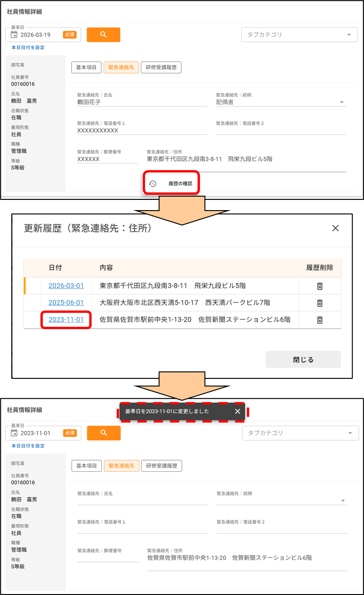
Task: Remove the 2023-11-01 history record via trash icon
Action: pos(320,320)
